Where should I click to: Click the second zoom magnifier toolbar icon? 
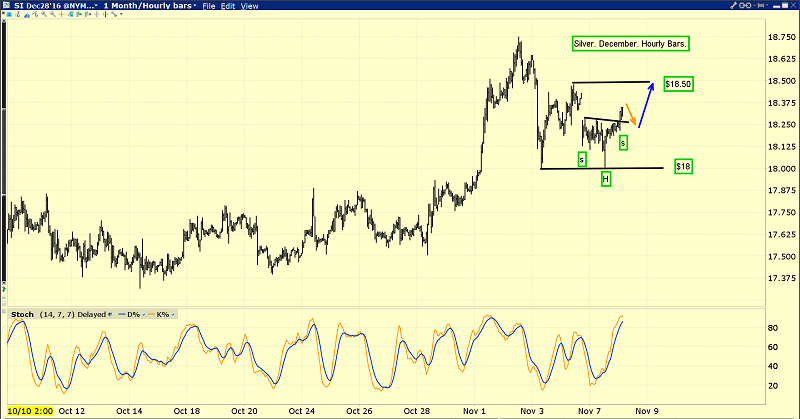click(53, 14)
